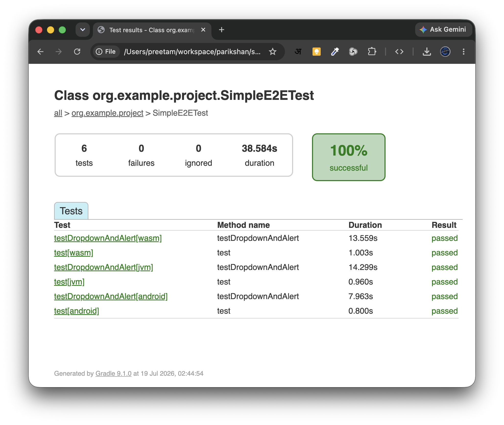Open Chrome's three-dot menu
This screenshot has width=504, height=425.
pos(464,52)
